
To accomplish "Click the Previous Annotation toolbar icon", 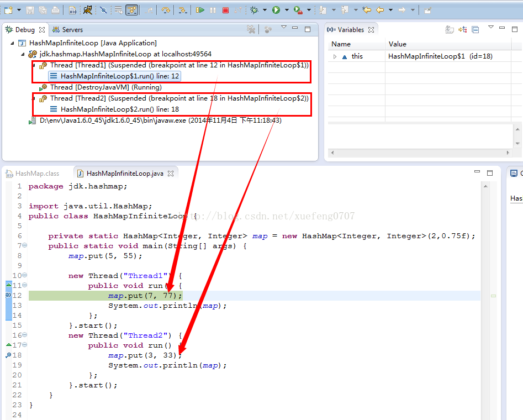I will point(345,10).
